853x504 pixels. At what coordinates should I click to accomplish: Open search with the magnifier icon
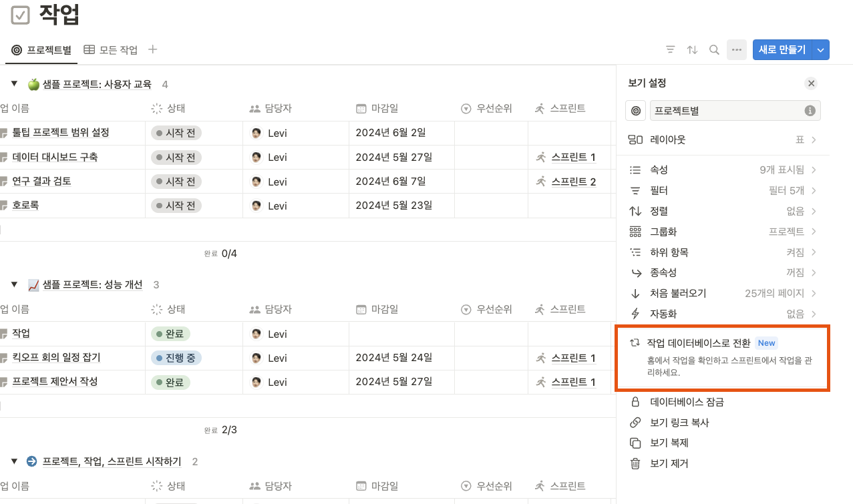point(714,50)
